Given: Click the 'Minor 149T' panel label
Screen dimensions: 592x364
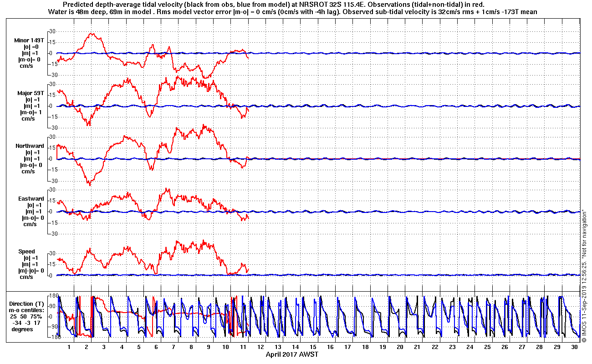Looking at the screenshot, I should (29, 40).
